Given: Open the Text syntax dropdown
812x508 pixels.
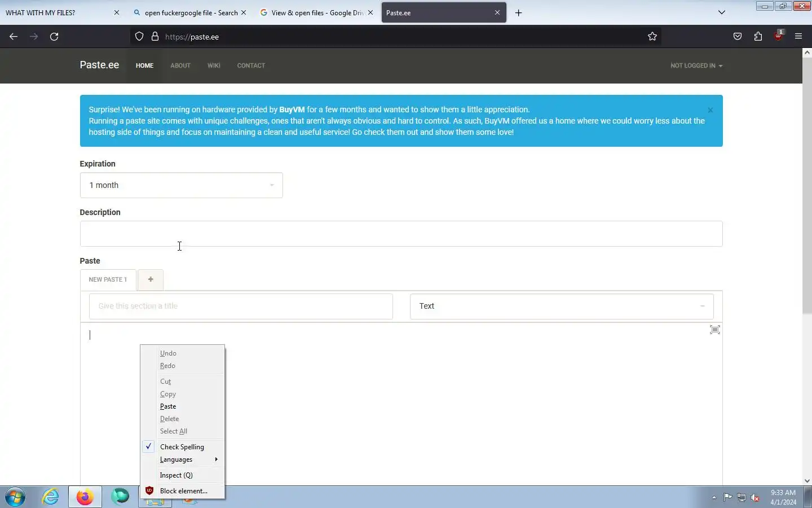Looking at the screenshot, I should pos(562,306).
